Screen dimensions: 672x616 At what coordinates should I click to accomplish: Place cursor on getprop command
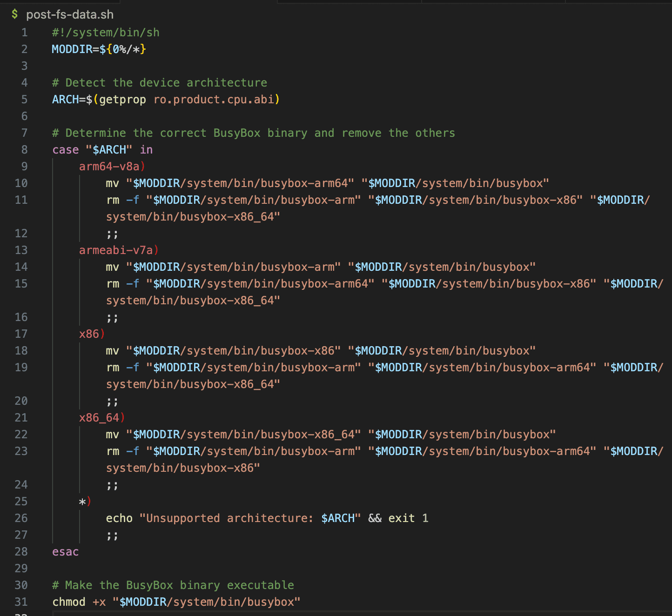[122, 100]
